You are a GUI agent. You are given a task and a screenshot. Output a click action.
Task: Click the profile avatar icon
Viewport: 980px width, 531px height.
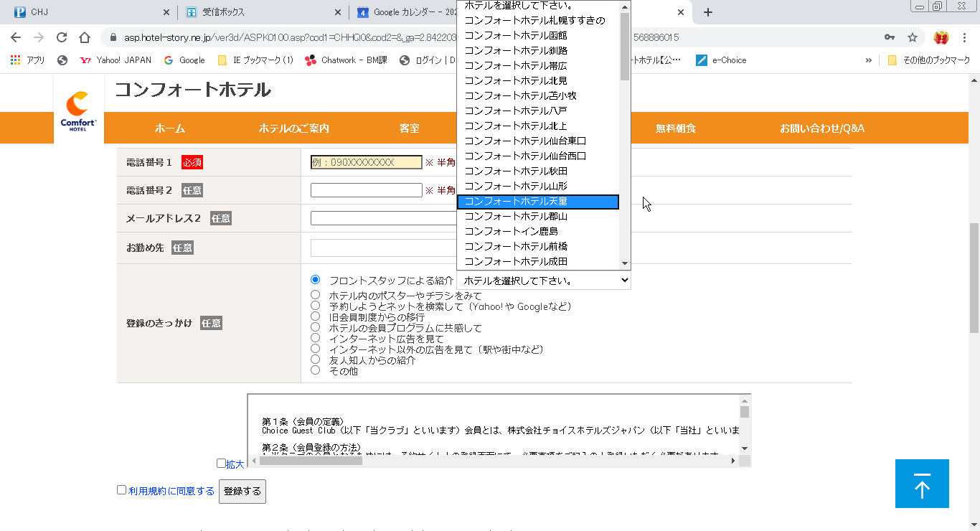941,37
